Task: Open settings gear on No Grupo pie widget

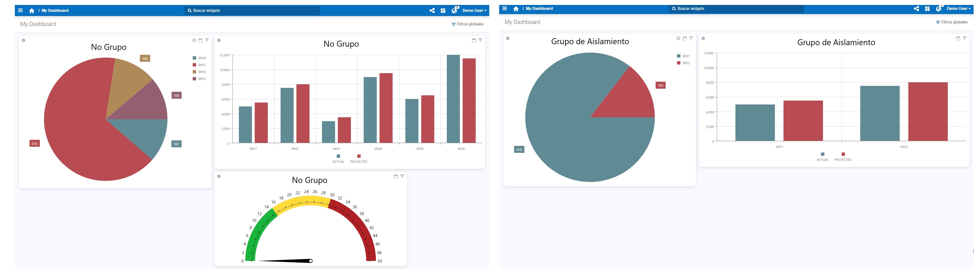Action: coord(23,40)
